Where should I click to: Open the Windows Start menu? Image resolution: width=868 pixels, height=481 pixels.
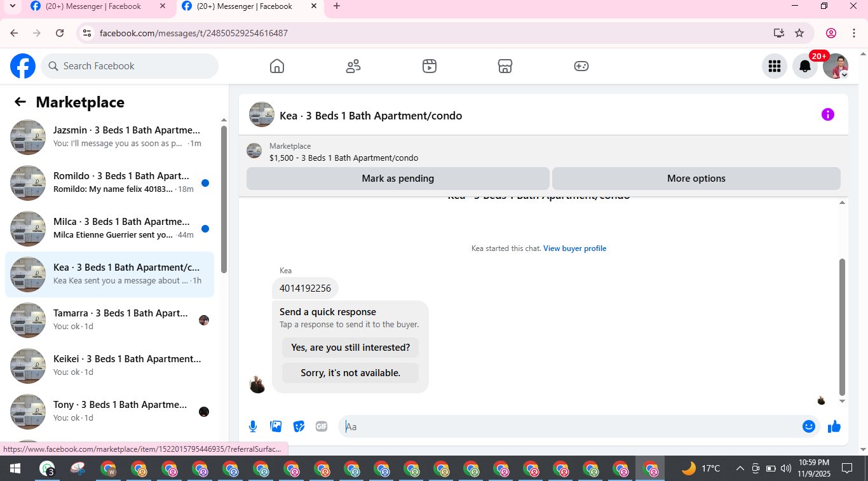pos(15,469)
